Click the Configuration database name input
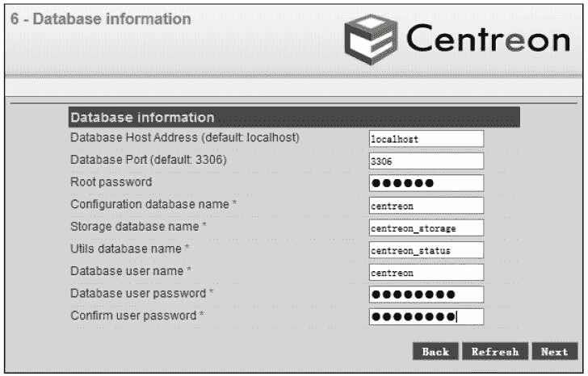The height and width of the screenshot is (376, 588). click(x=426, y=206)
